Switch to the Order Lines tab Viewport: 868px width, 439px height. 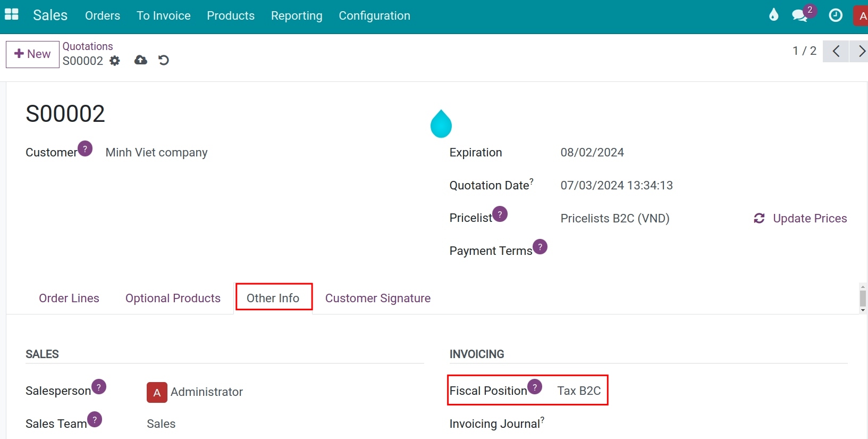[69, 299]
